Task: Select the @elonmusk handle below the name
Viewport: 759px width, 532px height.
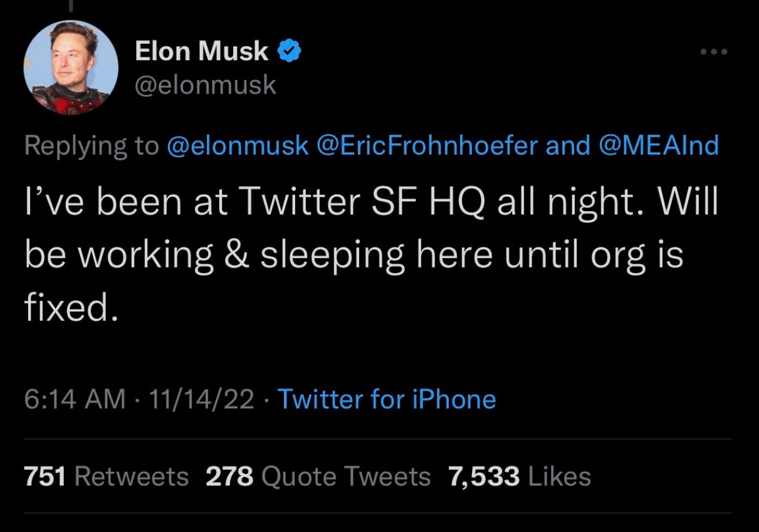Action: (204, 85)
